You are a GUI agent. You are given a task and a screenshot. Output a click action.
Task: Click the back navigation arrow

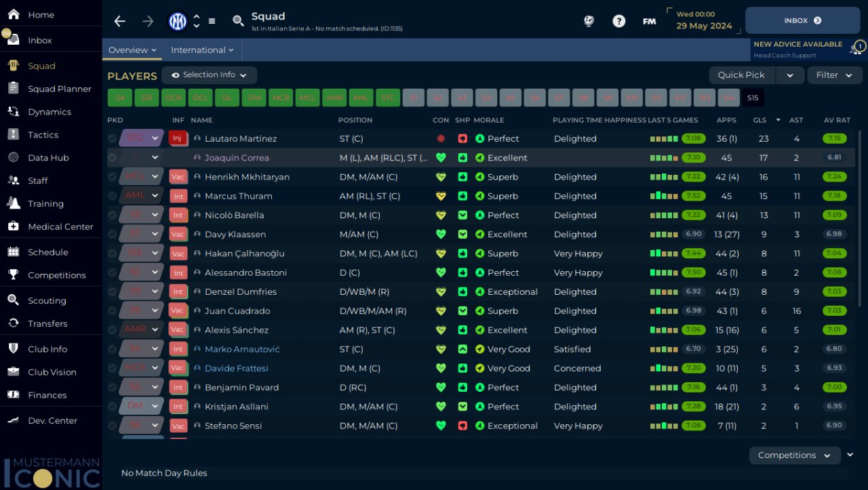120,21
